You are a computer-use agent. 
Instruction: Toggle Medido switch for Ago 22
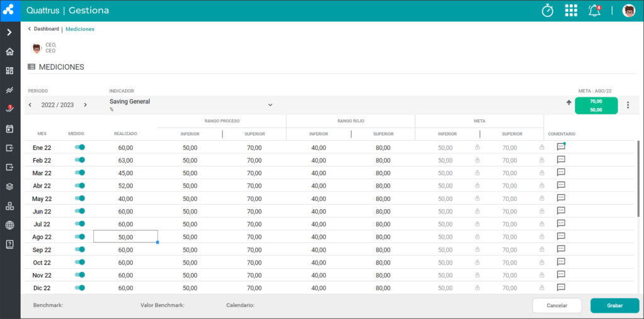coord(80,237)
